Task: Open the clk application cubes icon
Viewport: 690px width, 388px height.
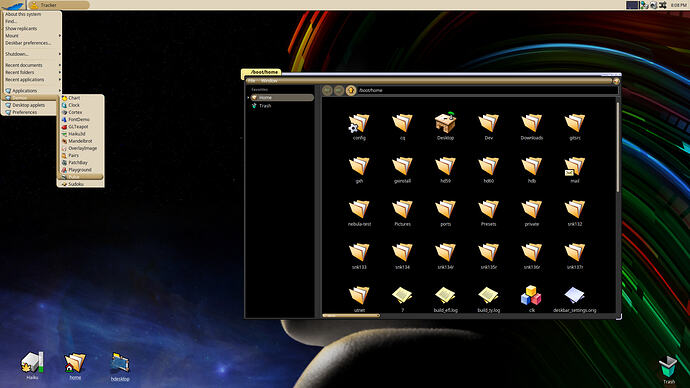Action: [531, 296]
